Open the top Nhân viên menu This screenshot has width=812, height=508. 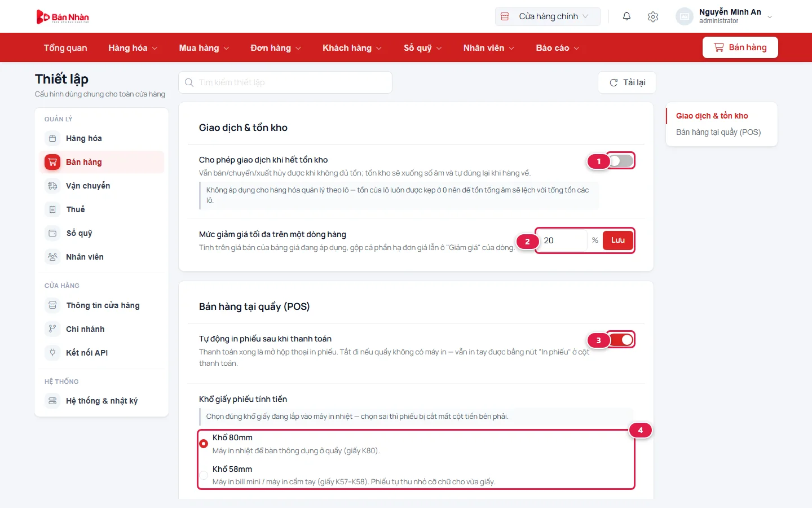489,48
